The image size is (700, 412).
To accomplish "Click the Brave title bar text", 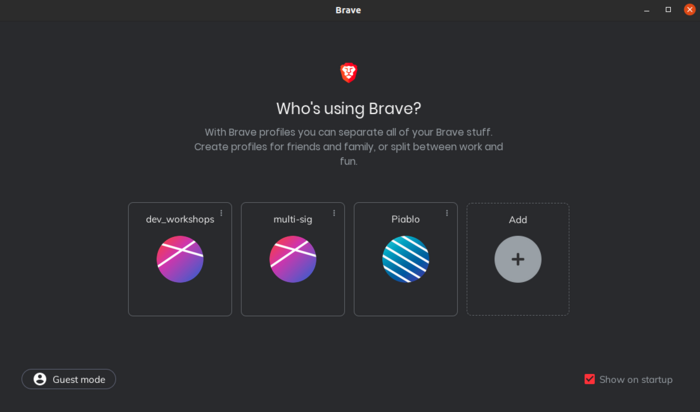I will point(348,10).
